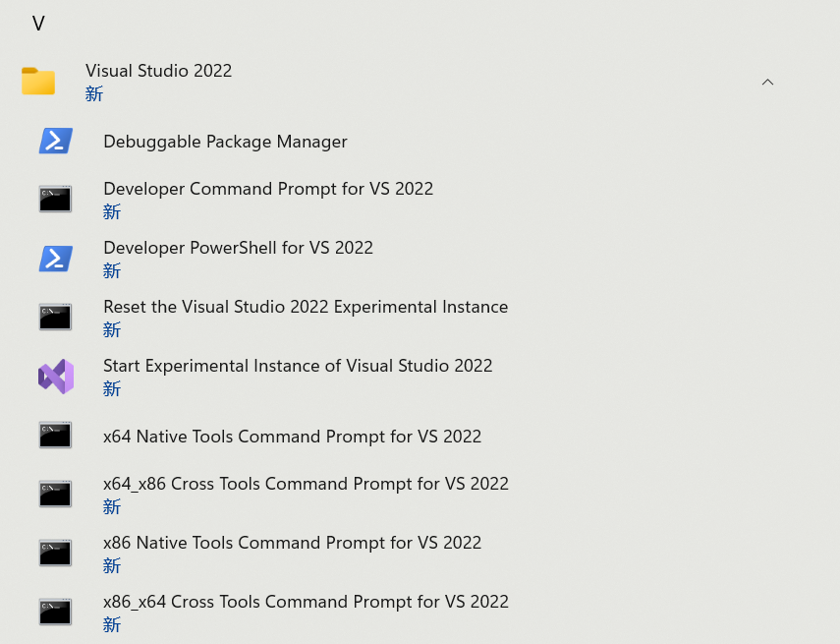Click the Reset Experimental Instance console icon
The height and width of the screenshot is (644, 840).
[x=55, y=317]
